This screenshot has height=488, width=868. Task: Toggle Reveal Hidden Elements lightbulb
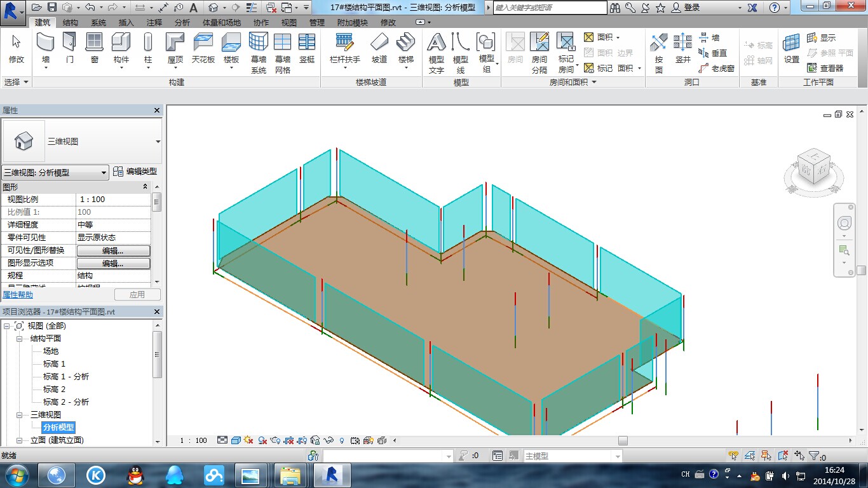(341, 439)
